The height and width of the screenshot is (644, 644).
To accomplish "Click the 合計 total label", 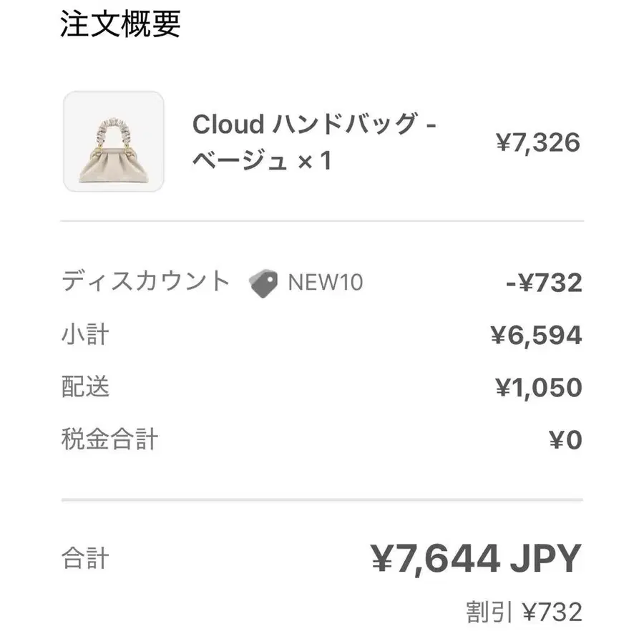I will [x=85, y=558].
